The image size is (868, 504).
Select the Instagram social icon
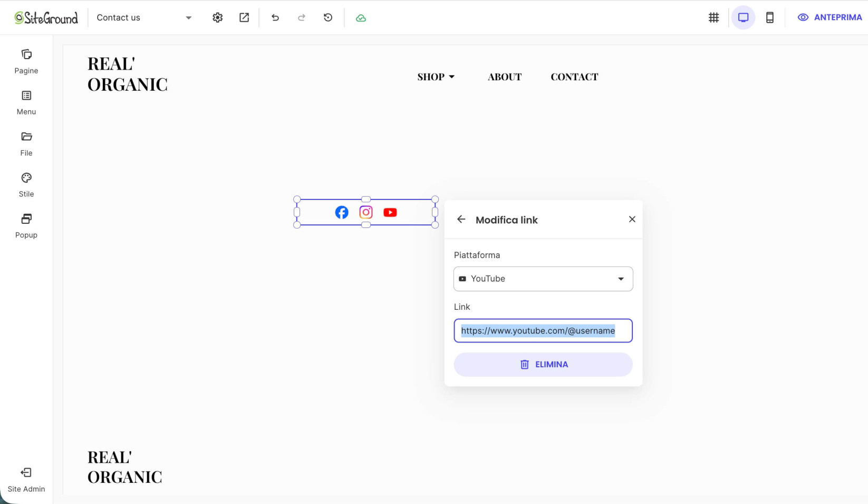click(366, 212)
